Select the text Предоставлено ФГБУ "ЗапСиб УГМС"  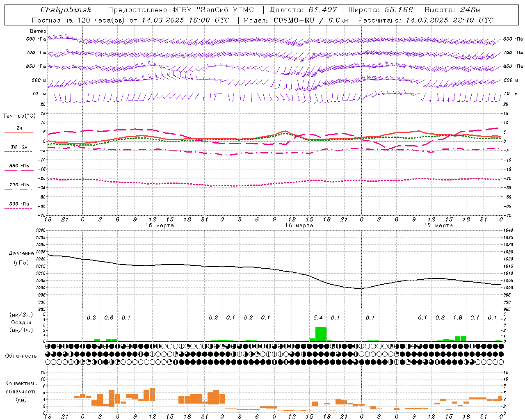point(183,10)
